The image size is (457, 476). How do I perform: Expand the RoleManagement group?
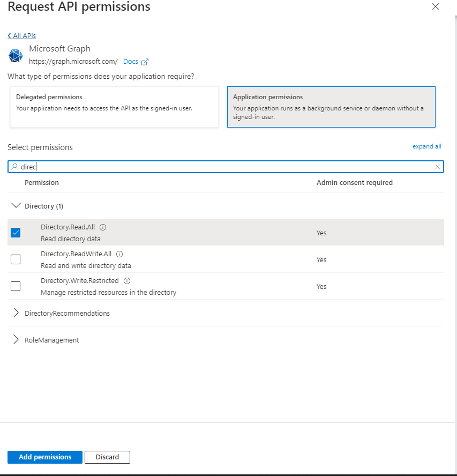(x=16, y=340)
